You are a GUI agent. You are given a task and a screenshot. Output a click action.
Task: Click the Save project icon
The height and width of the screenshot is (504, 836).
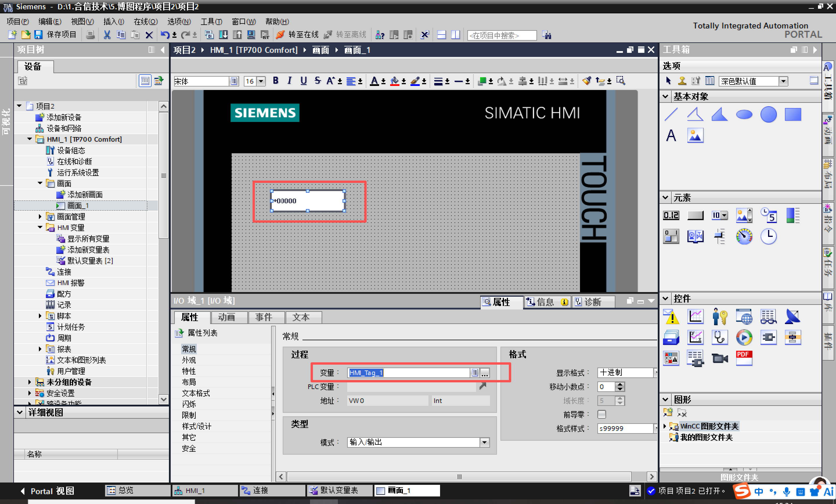(x=38, y=35)
